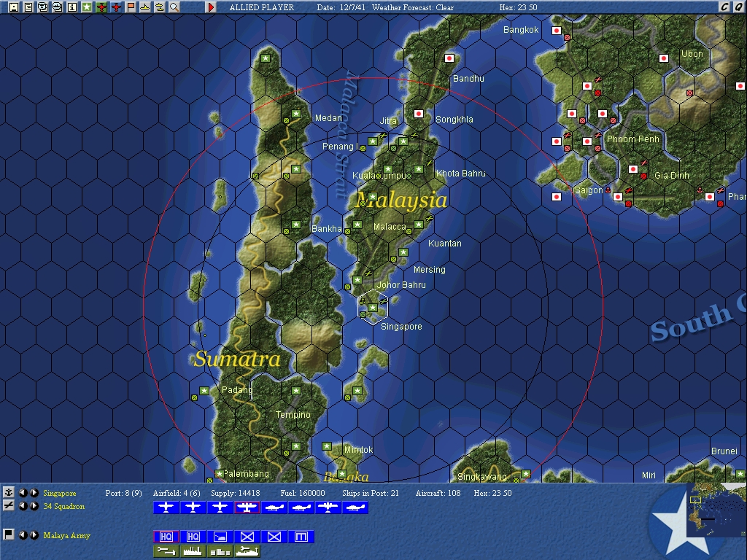
Task: Click the red plane on green background icon
Action: coord(101,7)
